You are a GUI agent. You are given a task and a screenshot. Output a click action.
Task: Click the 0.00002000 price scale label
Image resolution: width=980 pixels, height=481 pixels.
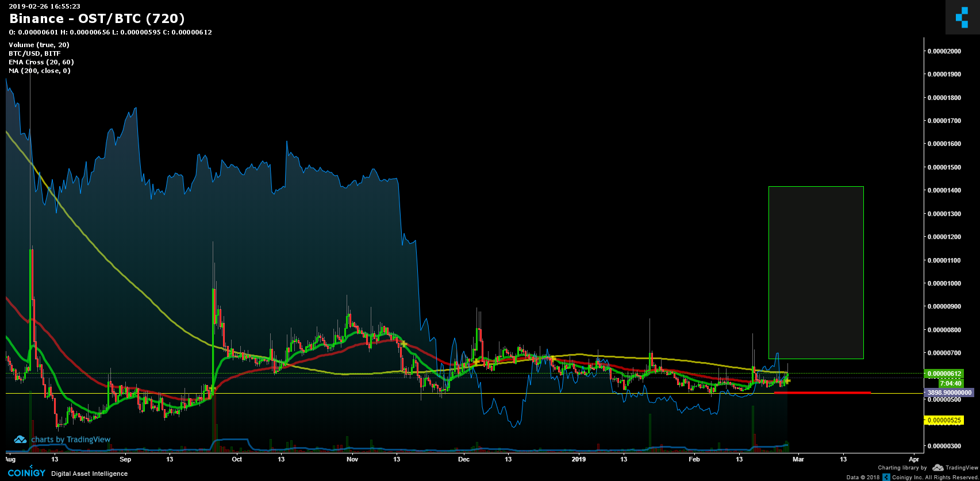click(x=944, y=51)
